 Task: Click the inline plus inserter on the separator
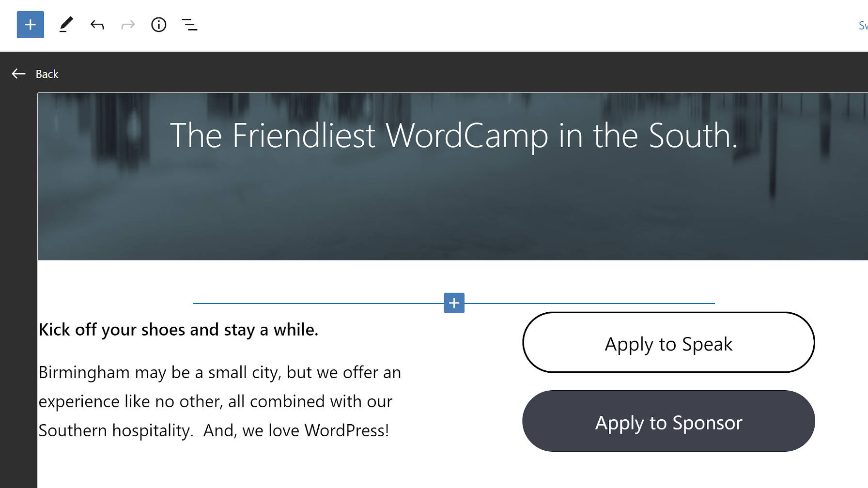[454, 303]
